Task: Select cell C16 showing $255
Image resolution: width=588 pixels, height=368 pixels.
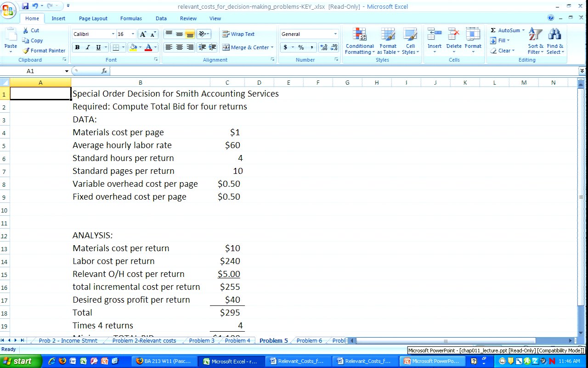Action: coord(227,287)
